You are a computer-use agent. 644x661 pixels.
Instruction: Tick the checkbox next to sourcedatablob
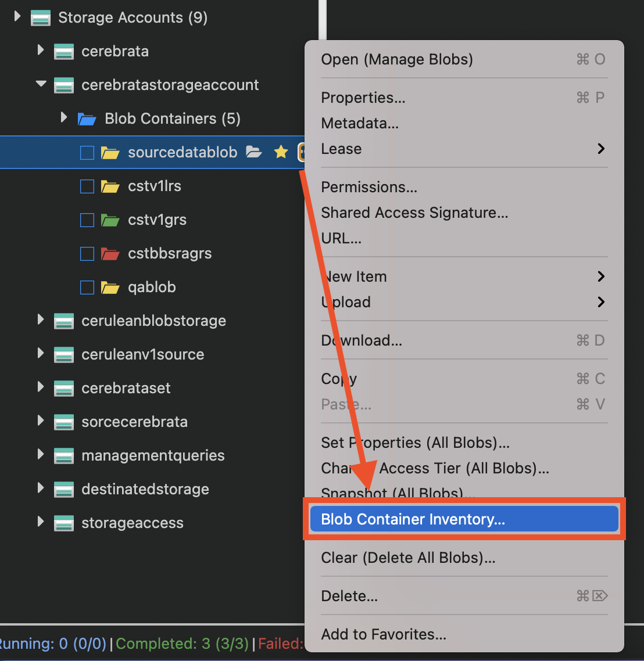pyautogui.click(x=86, y=152)
